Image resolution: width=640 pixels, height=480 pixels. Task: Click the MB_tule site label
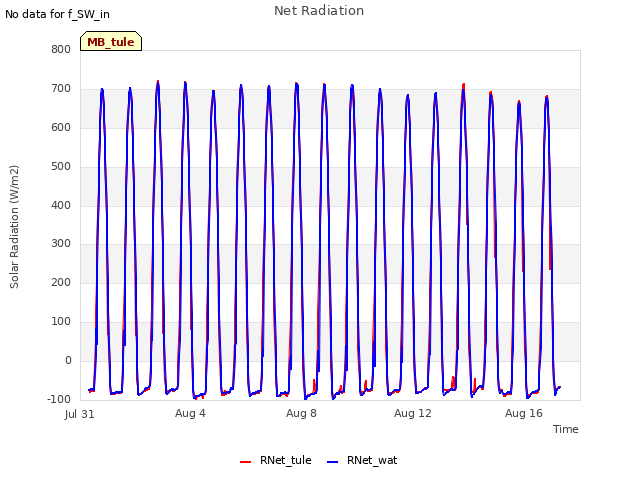point(111,42)
